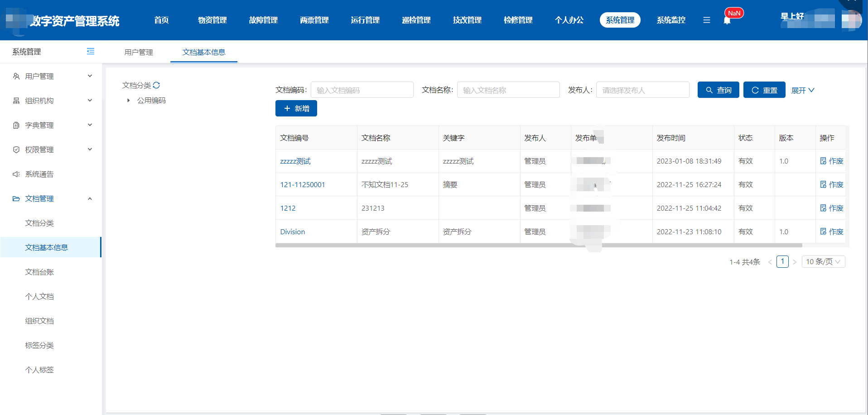This screenshot has width=868, height=415.
Task: Click the 文档管理 folder icon
Action: tap(16, 198)
